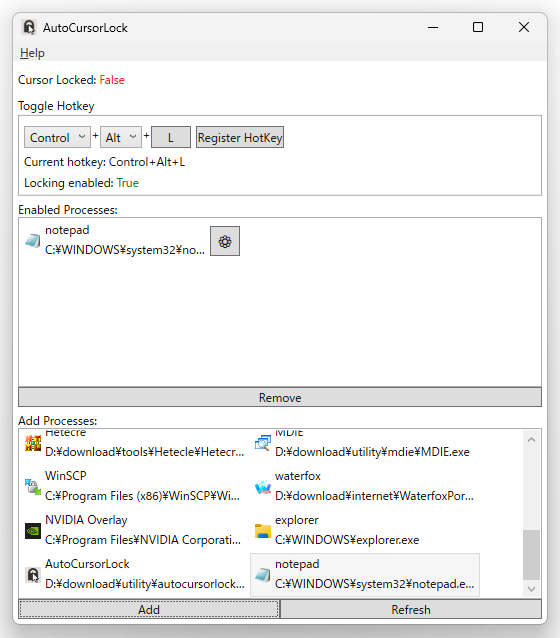Select the Hetecle process icon
Screen dimensions: 560x638
pos(33,443)
